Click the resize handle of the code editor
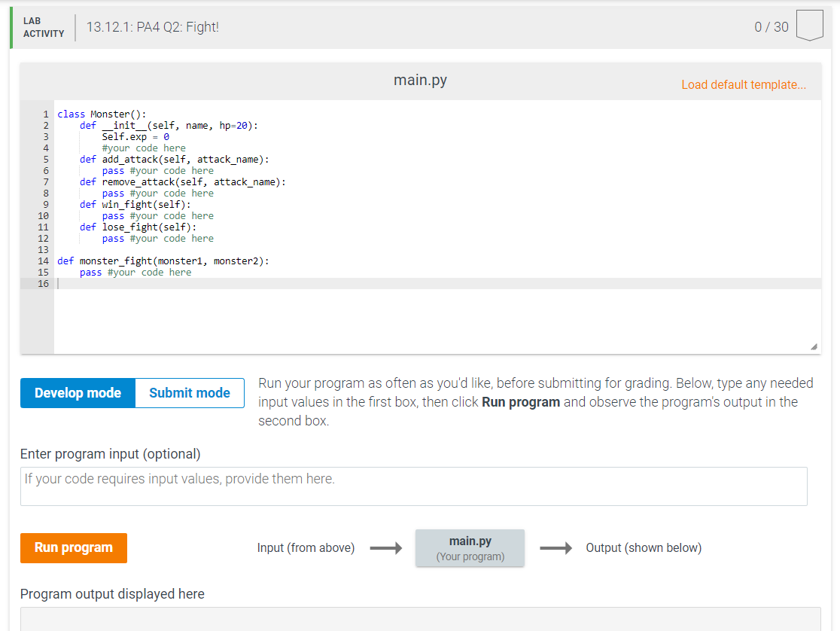 point(813,346)
